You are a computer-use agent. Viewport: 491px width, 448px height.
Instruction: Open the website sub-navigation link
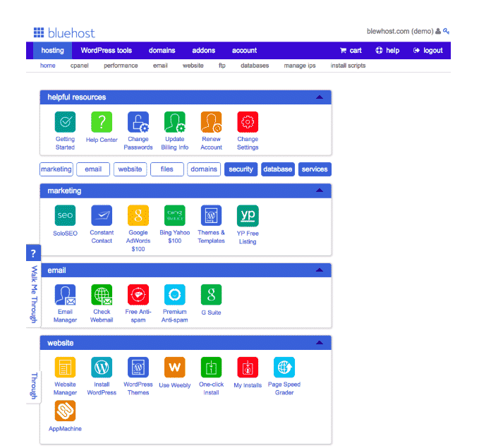click(x=193, y=66)
